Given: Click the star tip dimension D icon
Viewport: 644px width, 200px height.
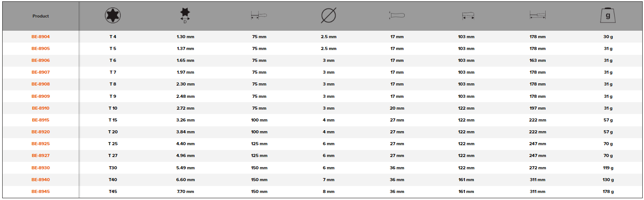Looking at the screenshot, I should [x=185, y=15].
